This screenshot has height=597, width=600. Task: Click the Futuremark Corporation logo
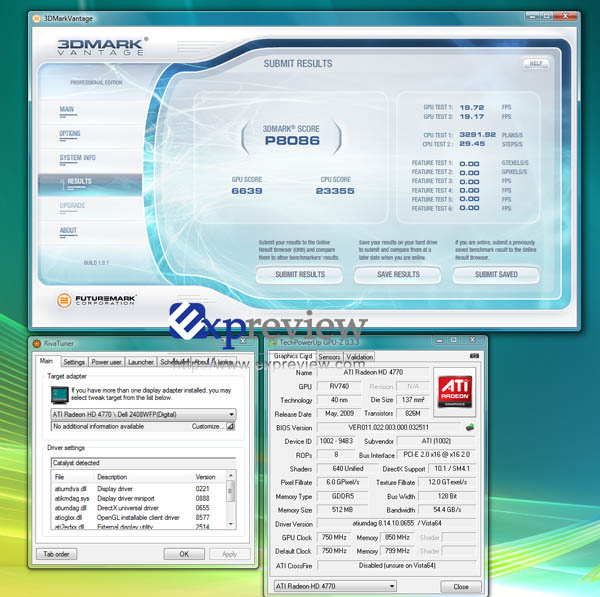(96, 300)
